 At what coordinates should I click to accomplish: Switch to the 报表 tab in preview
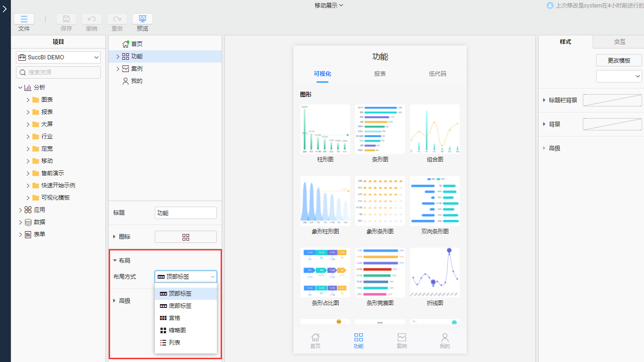click(x=380, y=74)
